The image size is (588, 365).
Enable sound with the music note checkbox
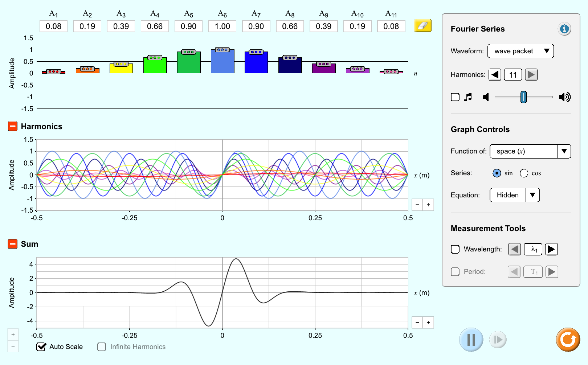click(455, 97)
